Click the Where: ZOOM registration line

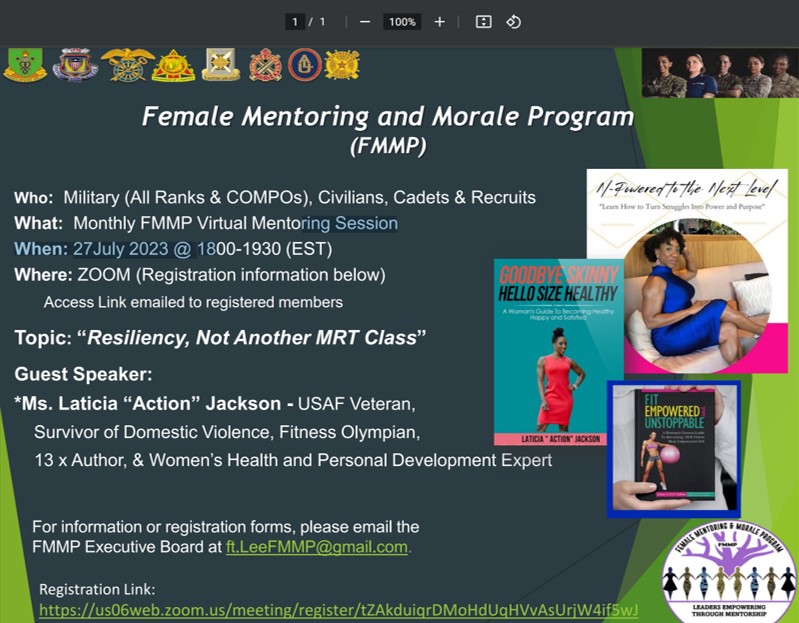pos(200,275)
